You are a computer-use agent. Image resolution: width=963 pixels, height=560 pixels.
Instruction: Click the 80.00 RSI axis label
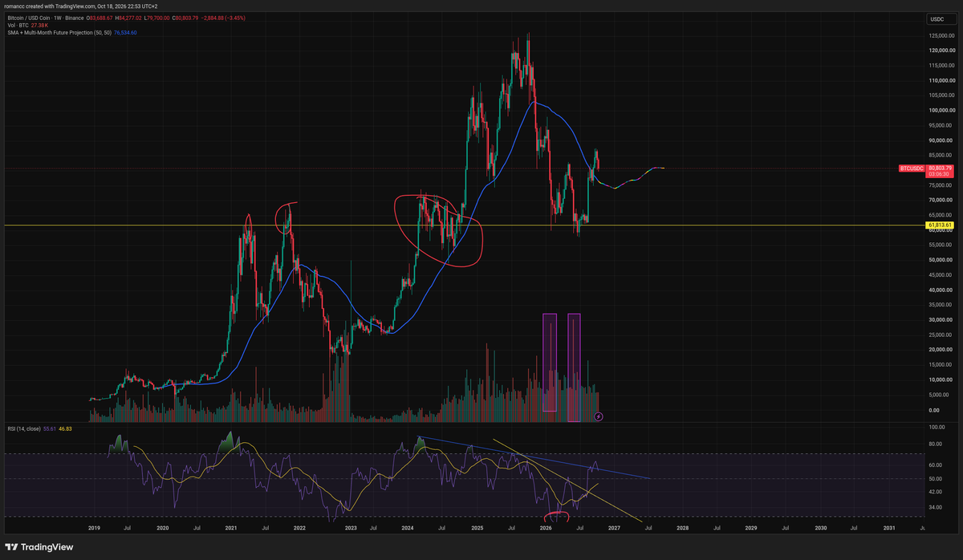pos(935,442)
